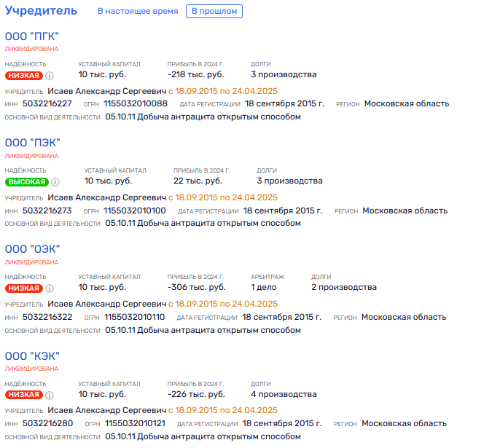Select the 'В прошлом' tab
The width and height of the screenshot is (492, 448).
pos(214,11)
